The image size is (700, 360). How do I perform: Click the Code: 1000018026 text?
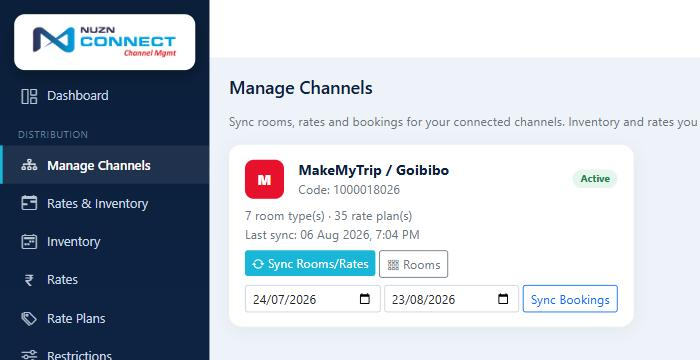[x=349, y=190]
